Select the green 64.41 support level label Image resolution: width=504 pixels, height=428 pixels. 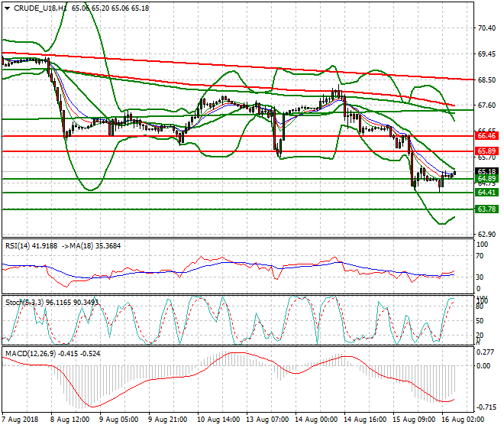(486, 193)
